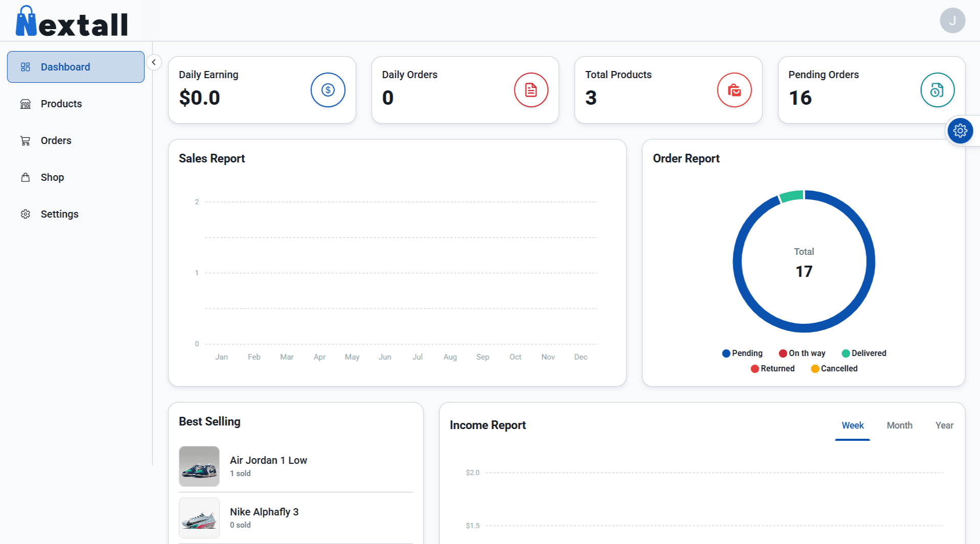Click the Total Products bag icon

tap(734, 90)
